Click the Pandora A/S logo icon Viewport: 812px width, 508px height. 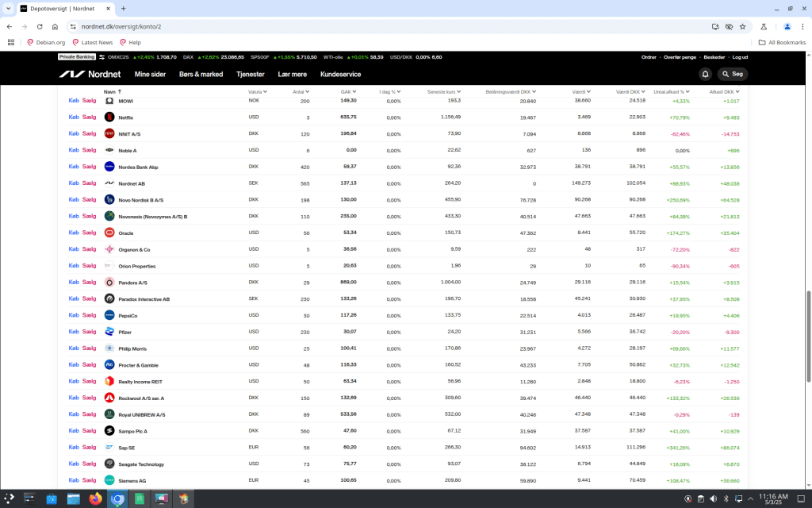tap(109, 283)
